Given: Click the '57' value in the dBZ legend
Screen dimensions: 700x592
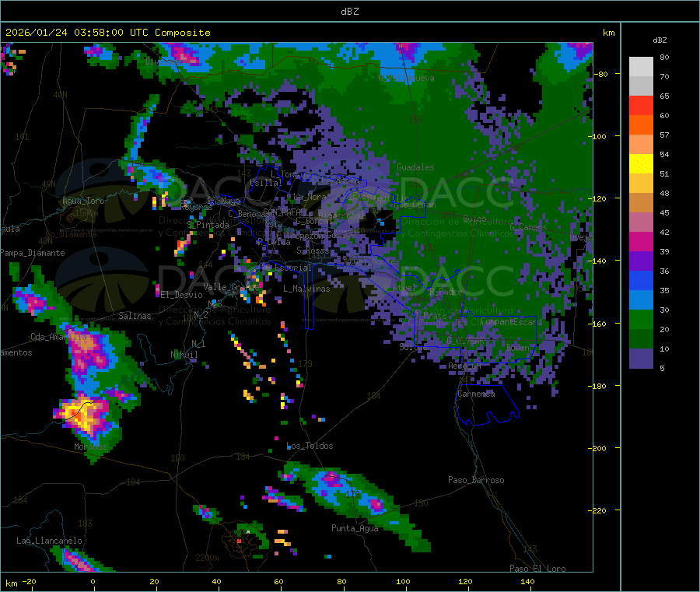Looking at the screenshot, I should (x=664, y=135).
